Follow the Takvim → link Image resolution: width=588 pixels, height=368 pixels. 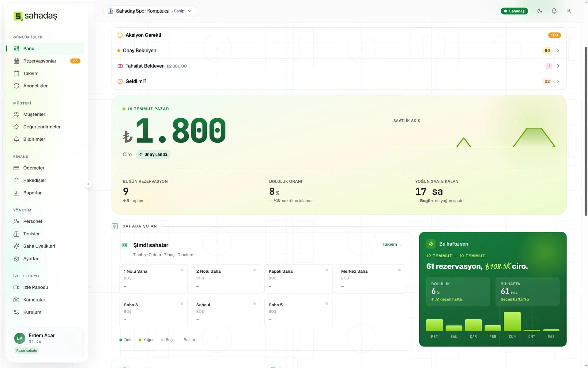[x=392, y=244]
